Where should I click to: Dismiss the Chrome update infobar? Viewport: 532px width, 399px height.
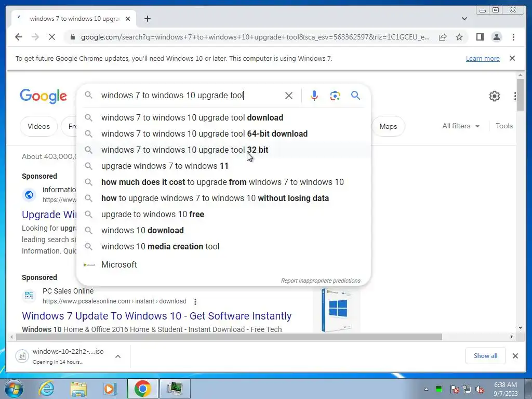coord(512,58)
